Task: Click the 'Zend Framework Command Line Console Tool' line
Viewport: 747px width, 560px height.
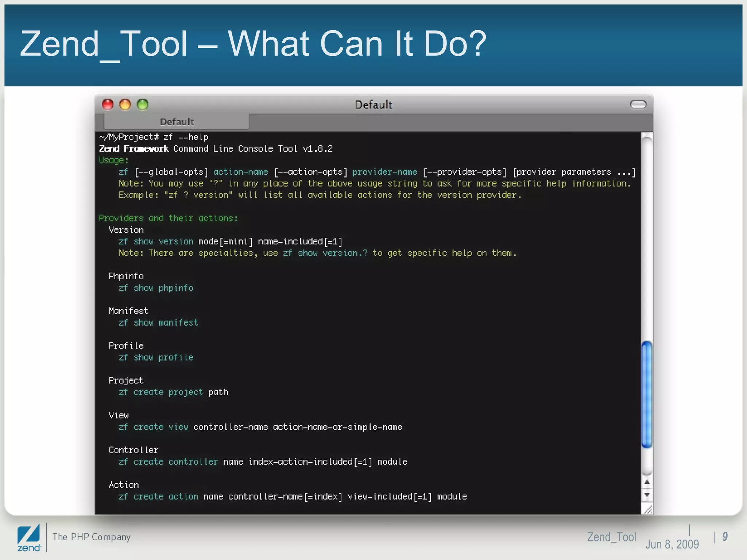Action: coord(216,149)
